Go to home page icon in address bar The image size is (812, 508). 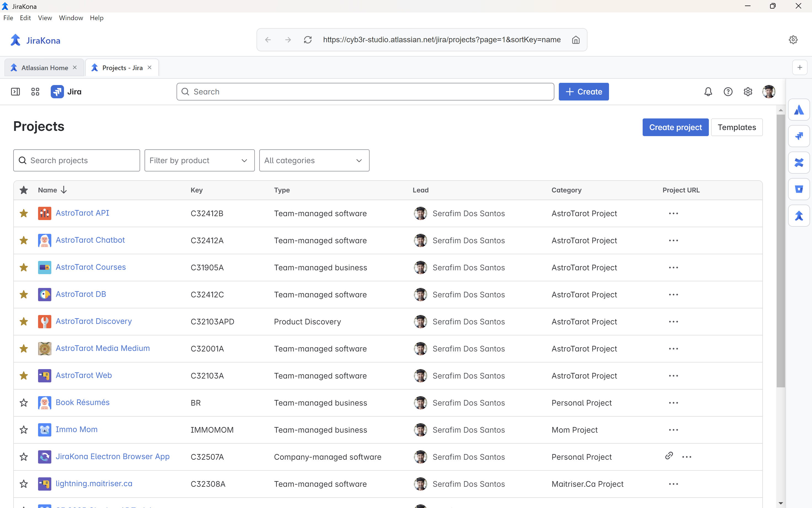pyautogui.click(x=576, y=40)
